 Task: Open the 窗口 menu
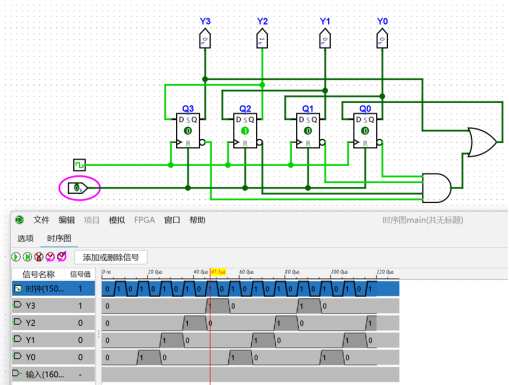(x=172, y=220)
